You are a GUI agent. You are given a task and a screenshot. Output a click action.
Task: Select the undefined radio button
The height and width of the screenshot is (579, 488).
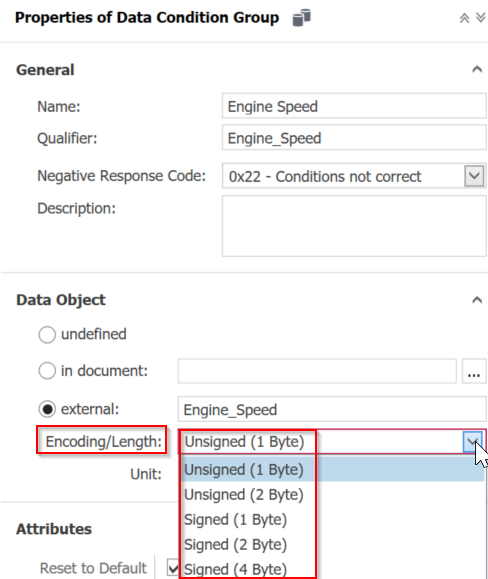click(x=47, y=335)
